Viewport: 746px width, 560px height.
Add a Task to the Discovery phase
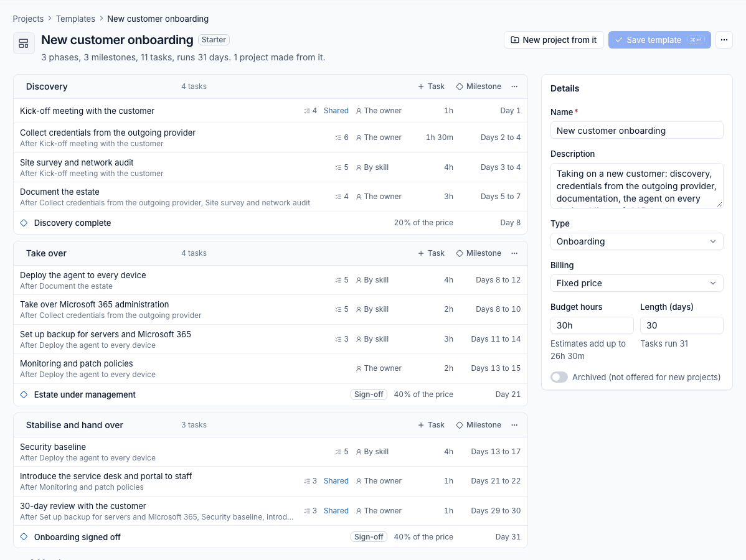tap(431, 86)
